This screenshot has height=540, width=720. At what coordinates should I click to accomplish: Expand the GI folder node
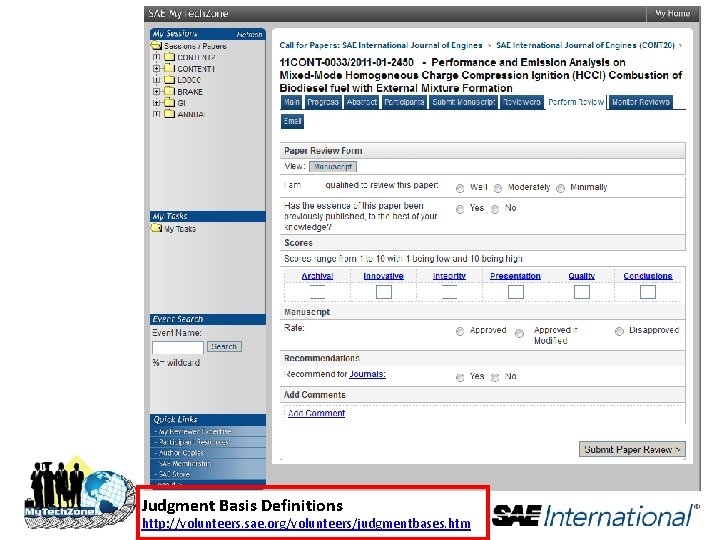coord(157,103)
